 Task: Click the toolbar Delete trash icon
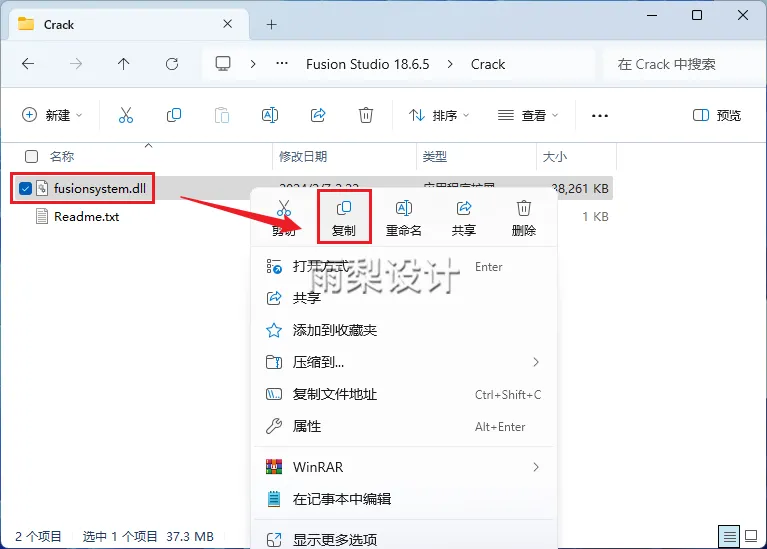coord(366,115)
